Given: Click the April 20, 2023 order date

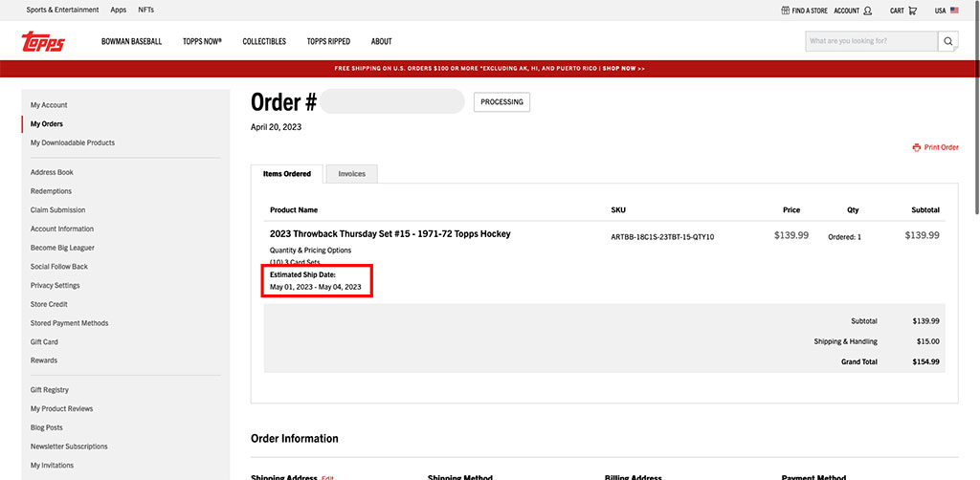Looking at the screenshot, I should (x=277, y=127).
